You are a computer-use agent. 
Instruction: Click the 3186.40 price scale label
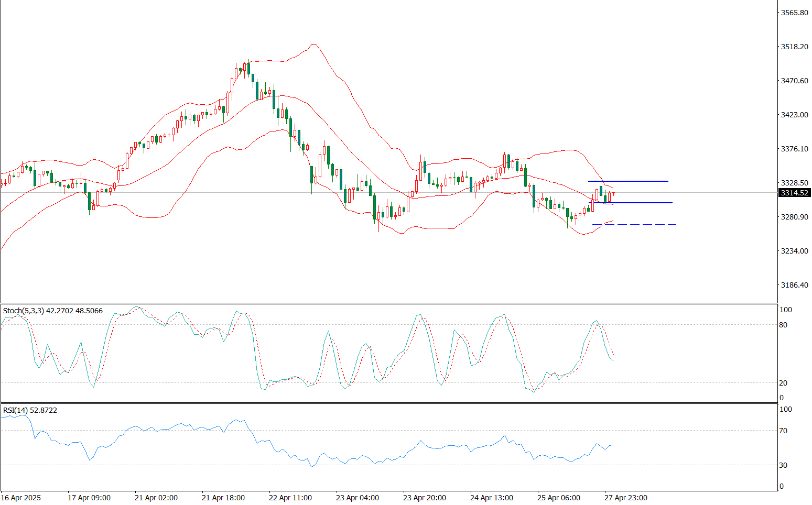click(794, 285)
